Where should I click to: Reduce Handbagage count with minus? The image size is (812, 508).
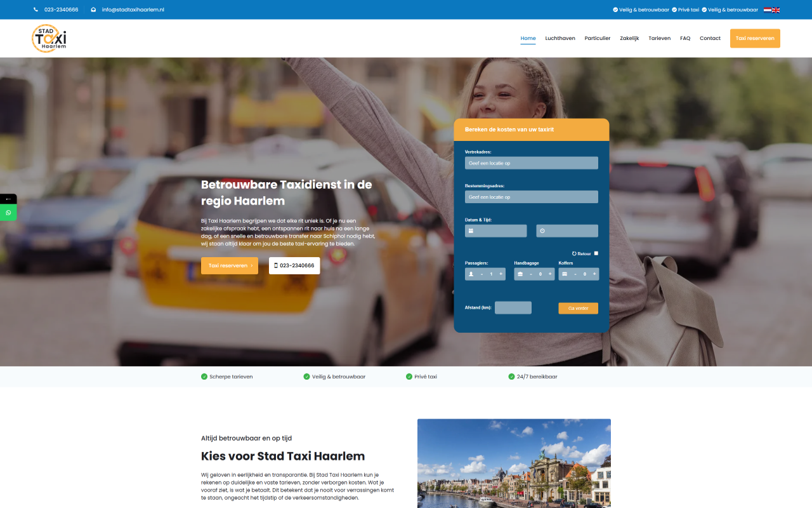tap(531, 274)
